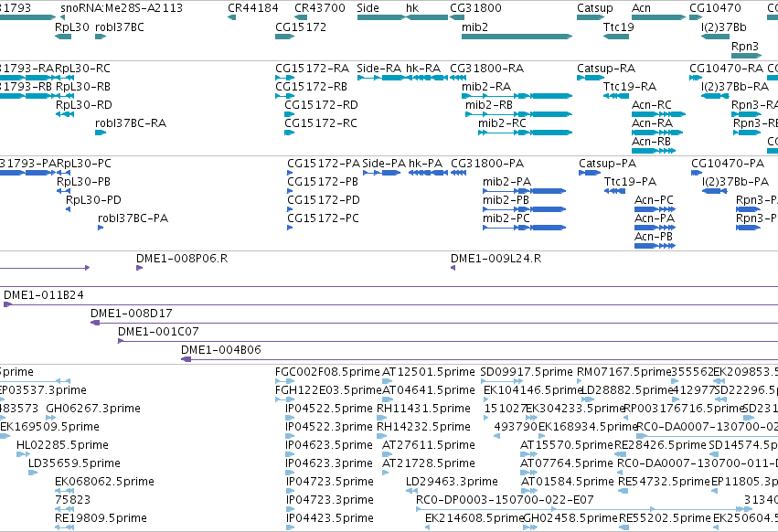Click the robl37BC-RA transcript label
The image size is (778, 532).
[x=131, y=123]
